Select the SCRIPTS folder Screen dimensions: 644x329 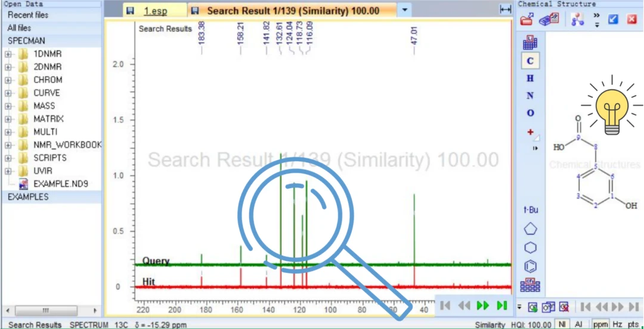click(49, 158)
